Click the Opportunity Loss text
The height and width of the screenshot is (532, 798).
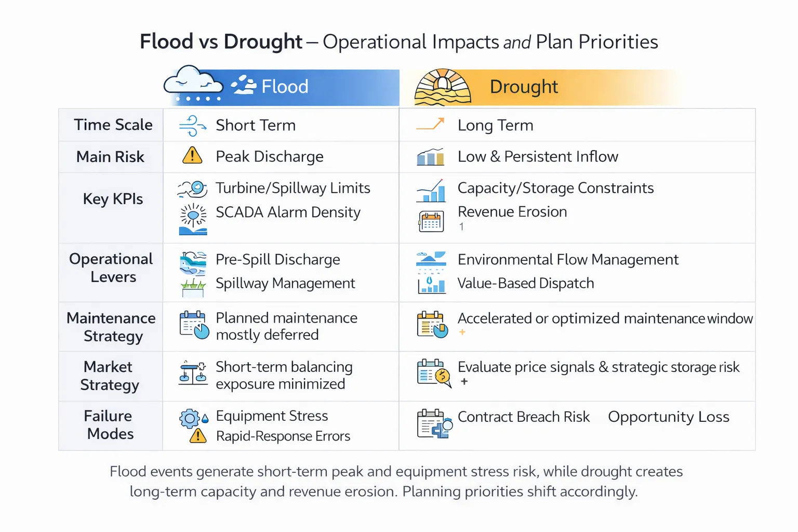[669, 417]
